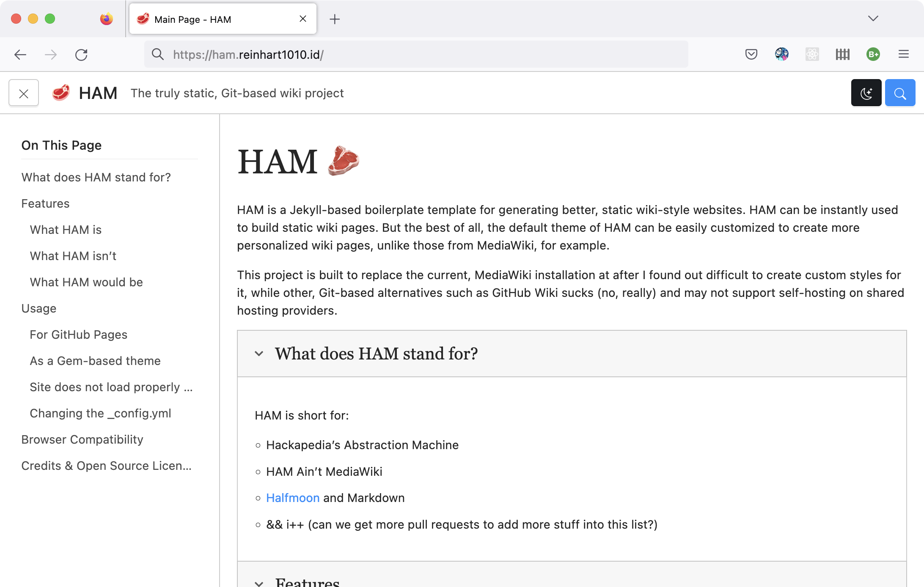Open the list all tabs dropdown arrow
Screen dimensions: 924x587
click(x=873, y=19)
